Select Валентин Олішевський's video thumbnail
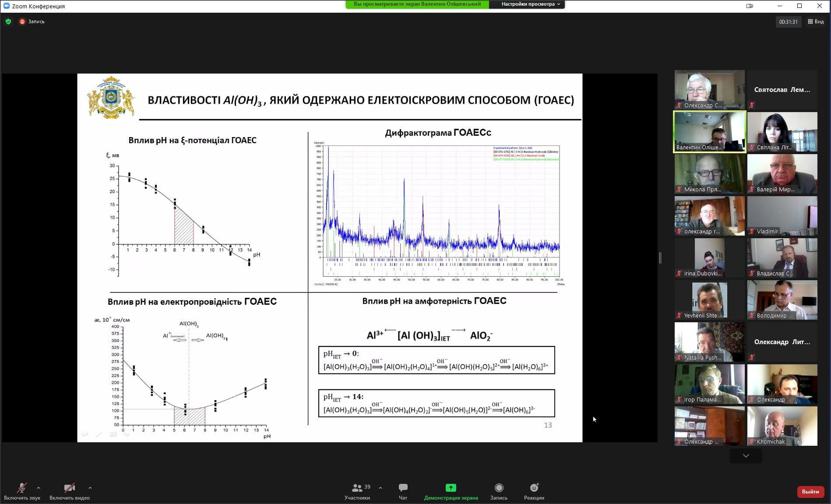Image resolution: width=831 pixels, height=504 pixels. [709, 132]
